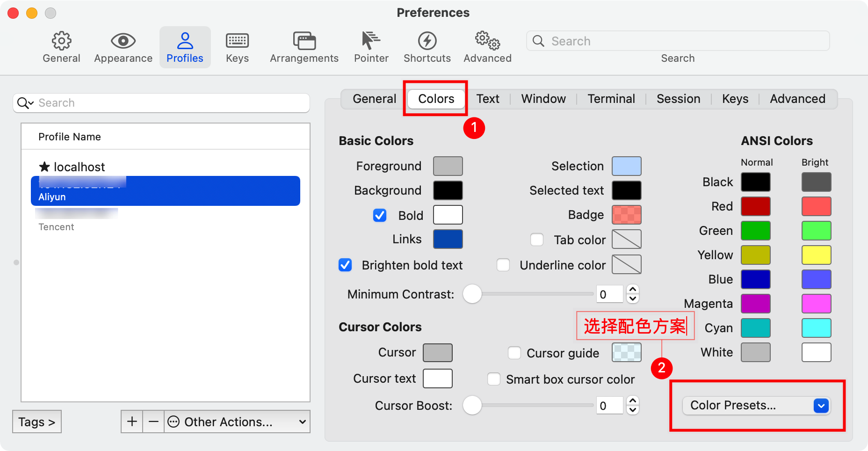868x451 pixels.
Task: Open Keys preferences keyboard icon
Action: (237, 41)
